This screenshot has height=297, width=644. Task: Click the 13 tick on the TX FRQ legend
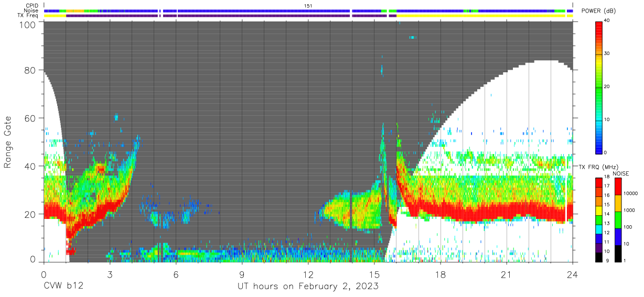coord(608,223)
